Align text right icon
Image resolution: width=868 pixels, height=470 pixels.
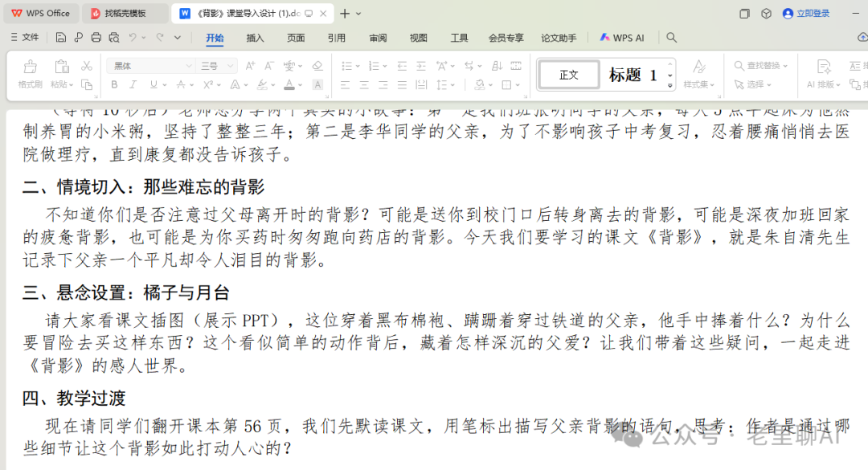click(383, 84)
